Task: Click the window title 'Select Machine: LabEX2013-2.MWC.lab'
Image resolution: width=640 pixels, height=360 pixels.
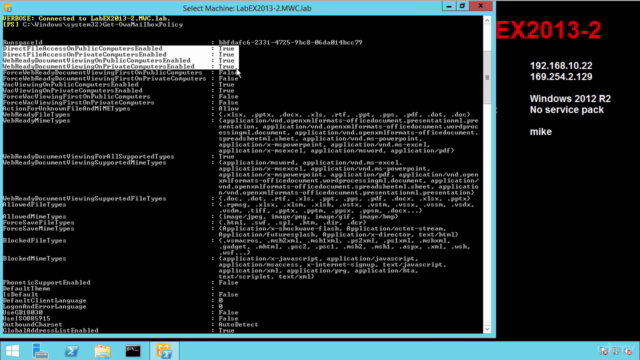Action: coord(247,8)
